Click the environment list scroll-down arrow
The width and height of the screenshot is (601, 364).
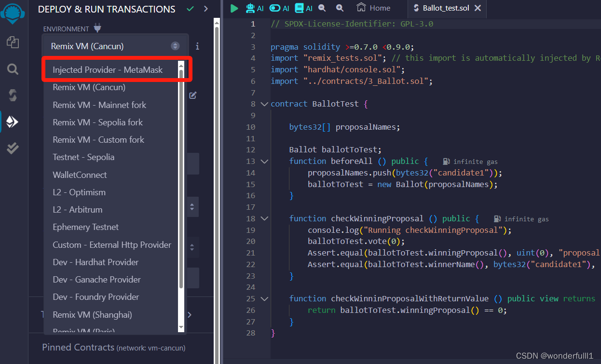pos(181,327)
